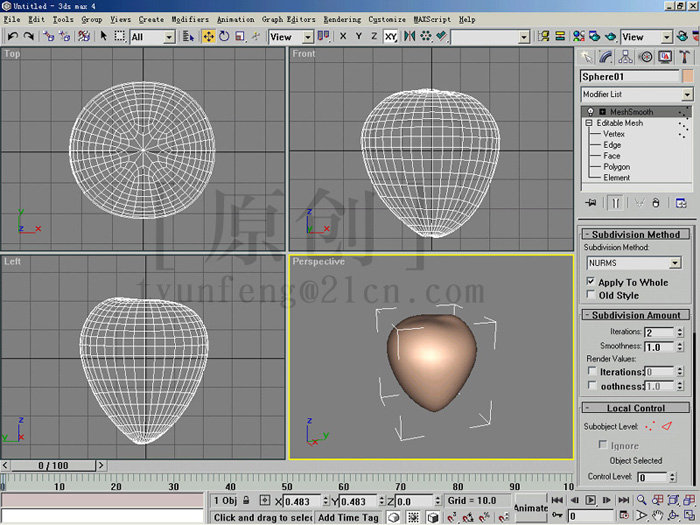Select the Select Object arrow tool
This screenshot has width=700, height=525.
[x=104, y=36]
